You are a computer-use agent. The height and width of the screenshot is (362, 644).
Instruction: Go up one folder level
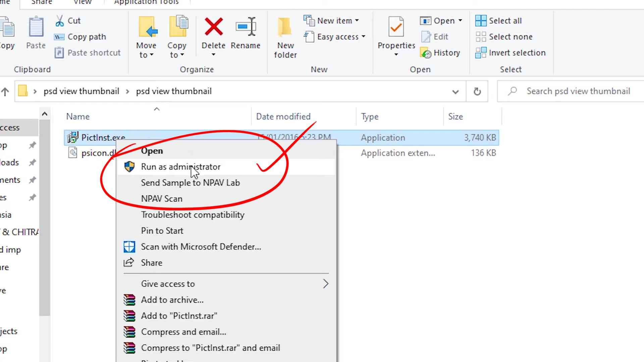5,92
